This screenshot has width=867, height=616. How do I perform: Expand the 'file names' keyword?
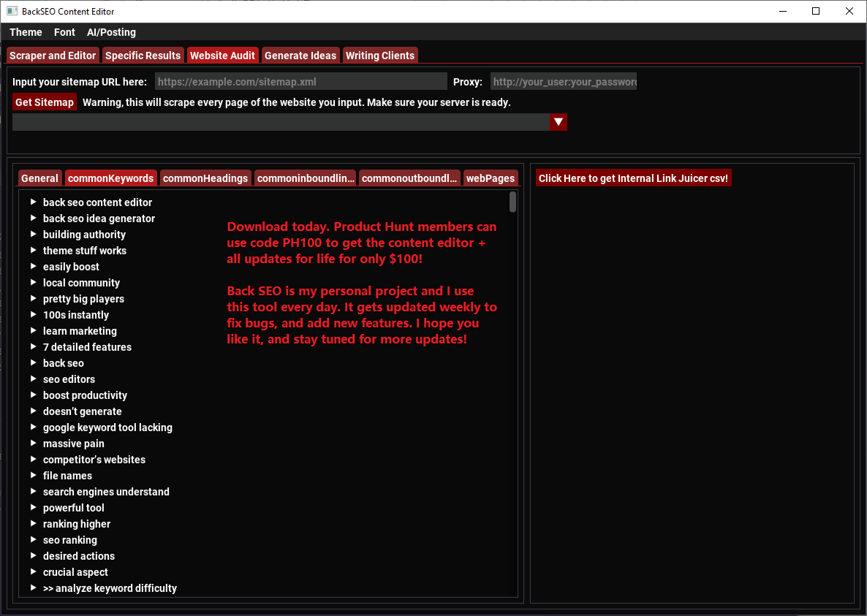[x=33, y=475]
